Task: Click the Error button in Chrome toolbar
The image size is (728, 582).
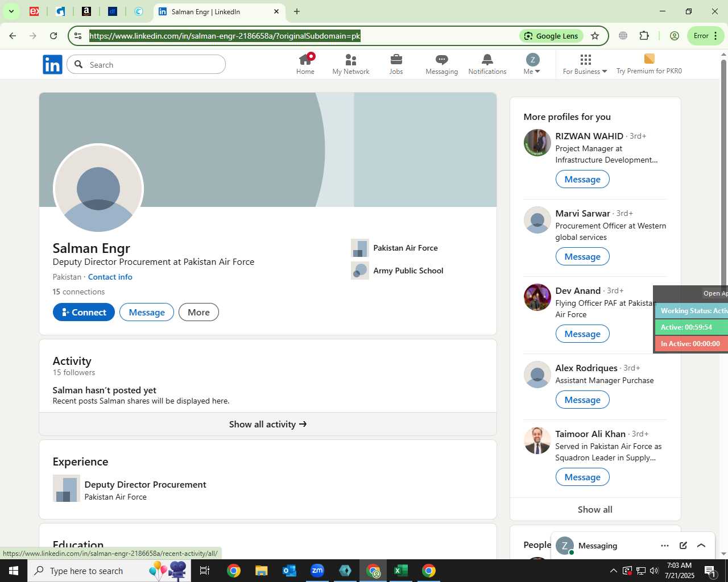Action: [705, 36]
